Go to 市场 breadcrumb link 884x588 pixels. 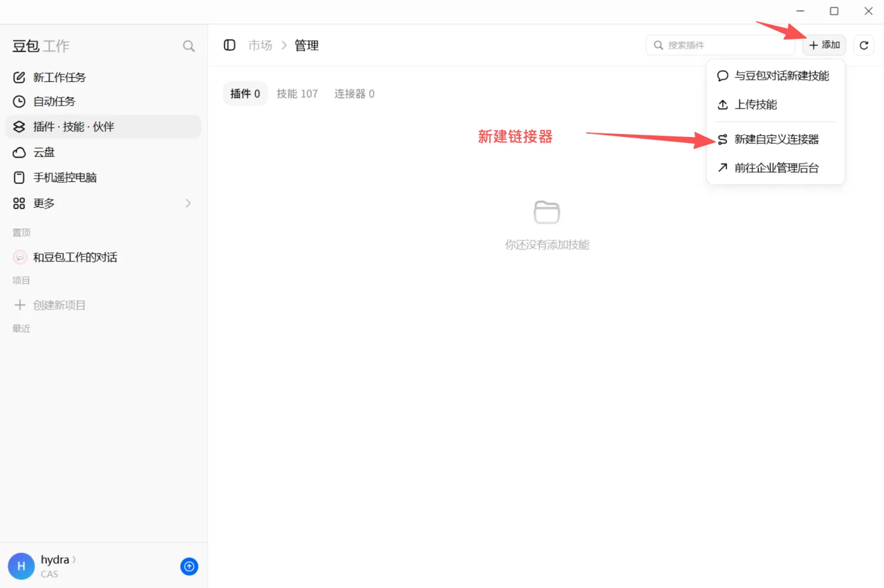tap(260, 45)
